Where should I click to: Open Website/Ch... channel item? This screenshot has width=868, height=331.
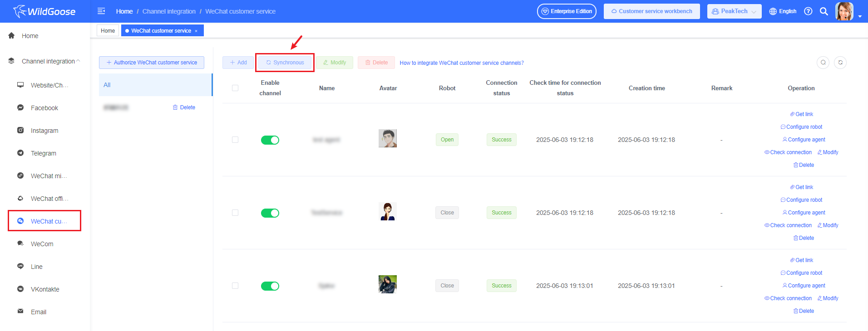click(49, 85)
